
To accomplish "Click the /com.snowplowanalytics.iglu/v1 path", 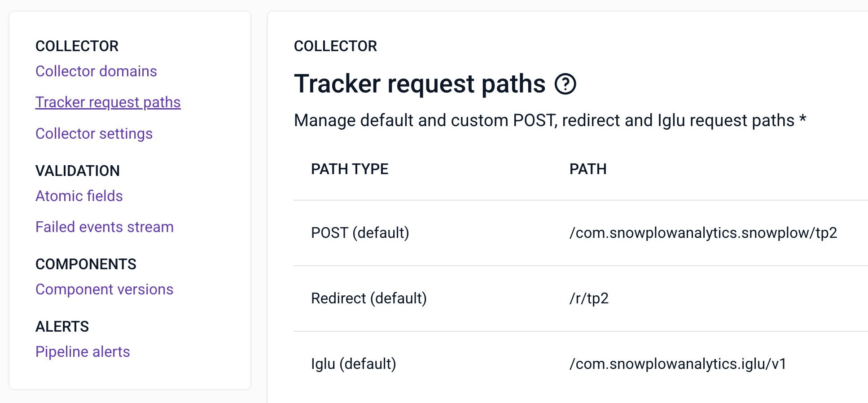I will (678, 364).
